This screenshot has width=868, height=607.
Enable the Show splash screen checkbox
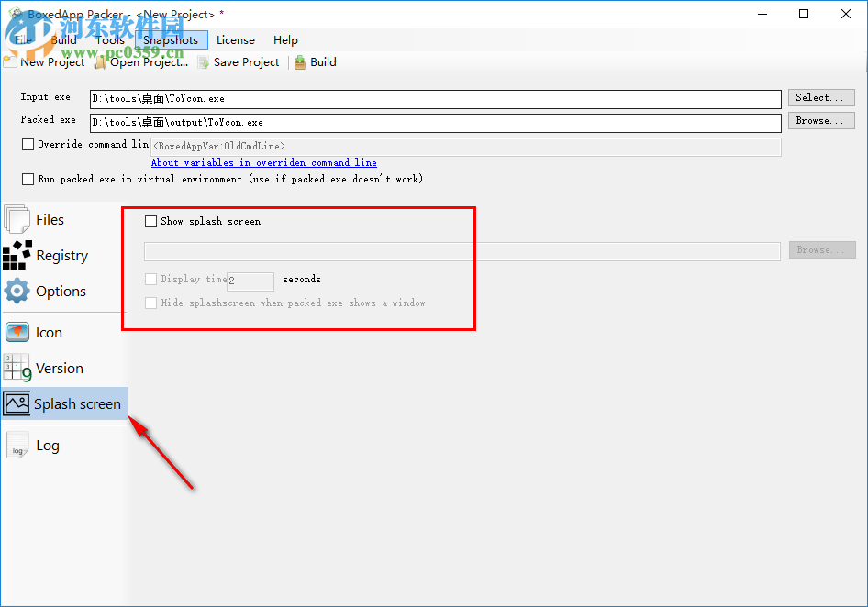click(151, 221)
